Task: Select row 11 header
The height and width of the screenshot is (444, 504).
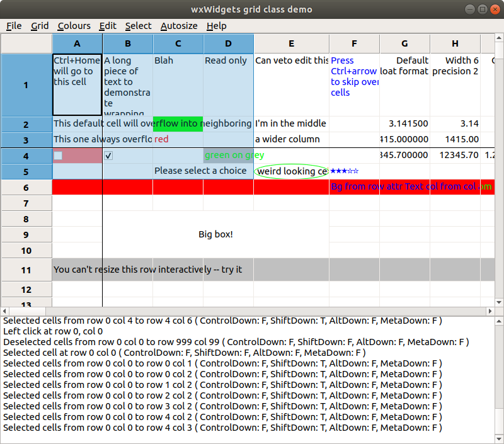Action: coord(26,269)
